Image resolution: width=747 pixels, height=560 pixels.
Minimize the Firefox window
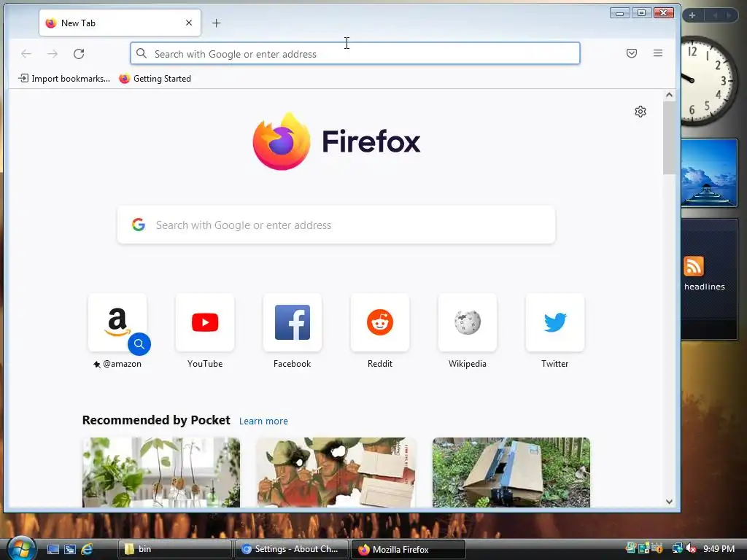coord(620,13)
